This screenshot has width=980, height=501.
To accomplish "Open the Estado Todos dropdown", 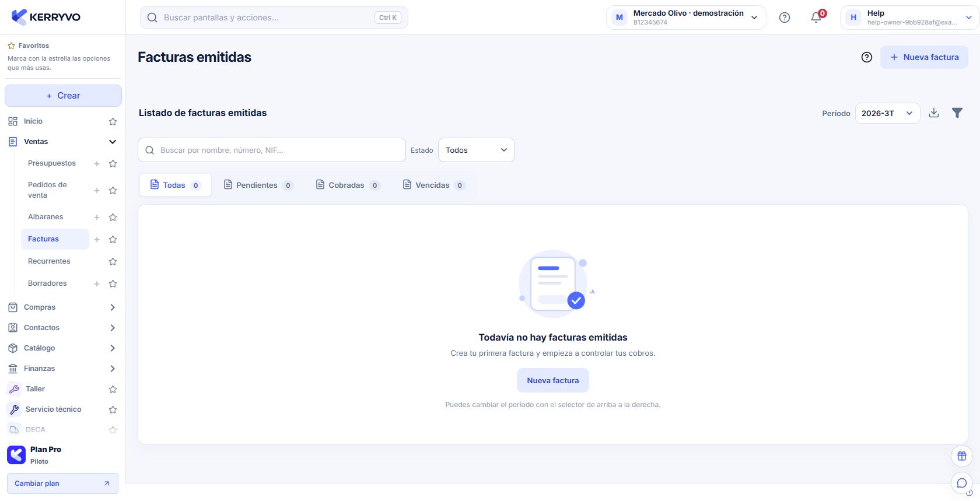I will coord(476,150).
